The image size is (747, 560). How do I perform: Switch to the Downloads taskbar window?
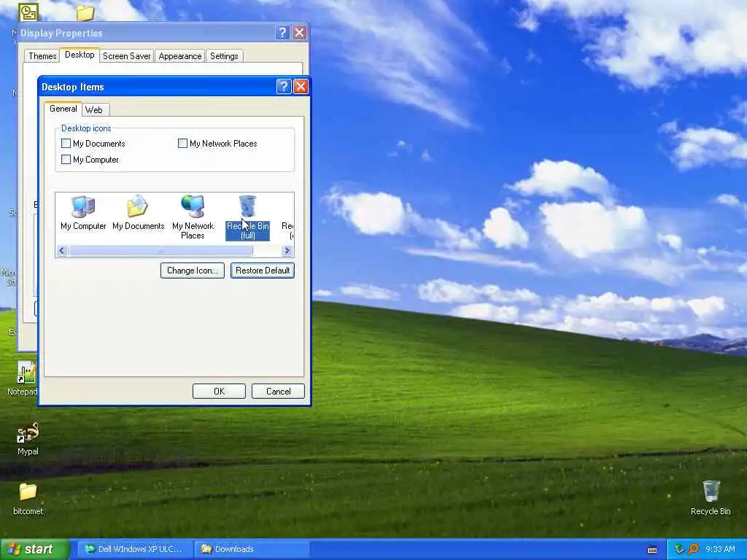[252, 549]
